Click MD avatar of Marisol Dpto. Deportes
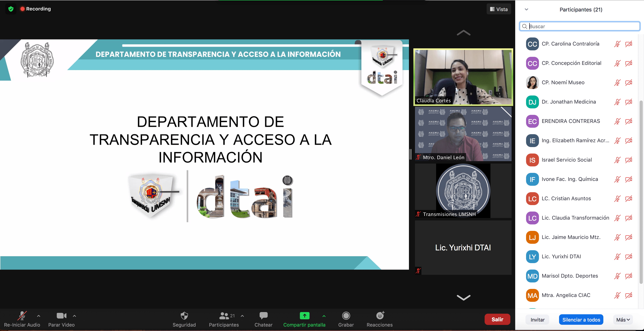Image resolution: width=644 pixels, height=331 pixels. 532,276
